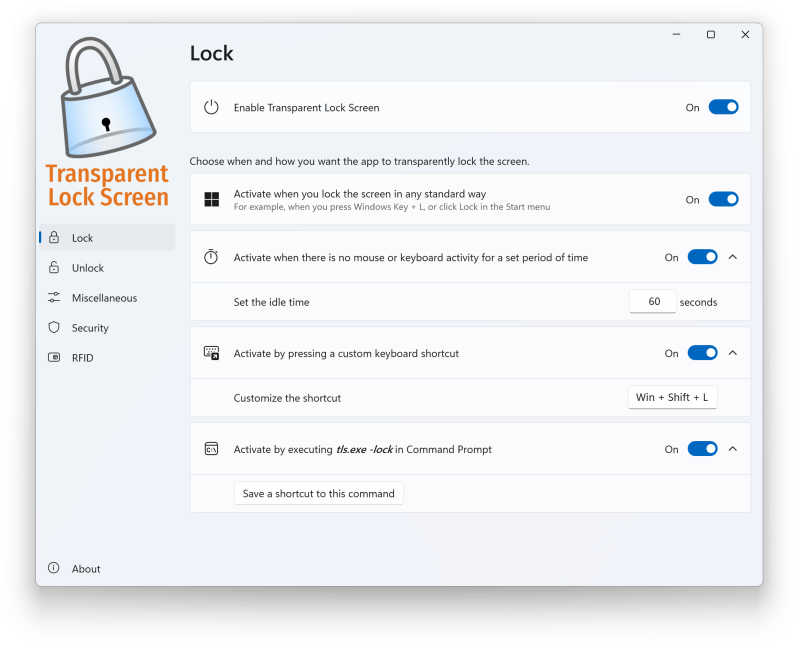799x646 pixels.
Task: Open the Security settings page
Action: click(x=108, y=328)
